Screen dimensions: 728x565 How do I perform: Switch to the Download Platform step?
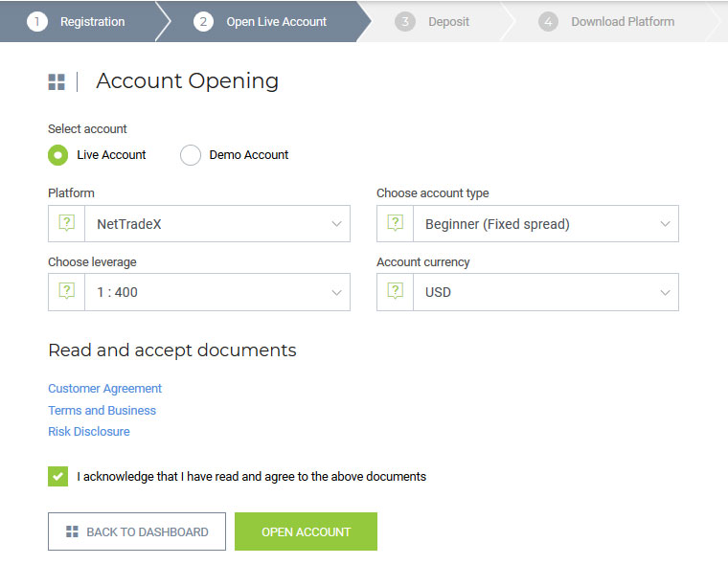(x=622, y=21)
